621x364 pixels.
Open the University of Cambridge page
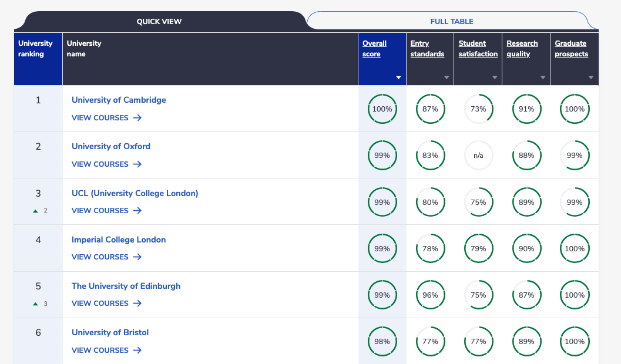[118, 100]
